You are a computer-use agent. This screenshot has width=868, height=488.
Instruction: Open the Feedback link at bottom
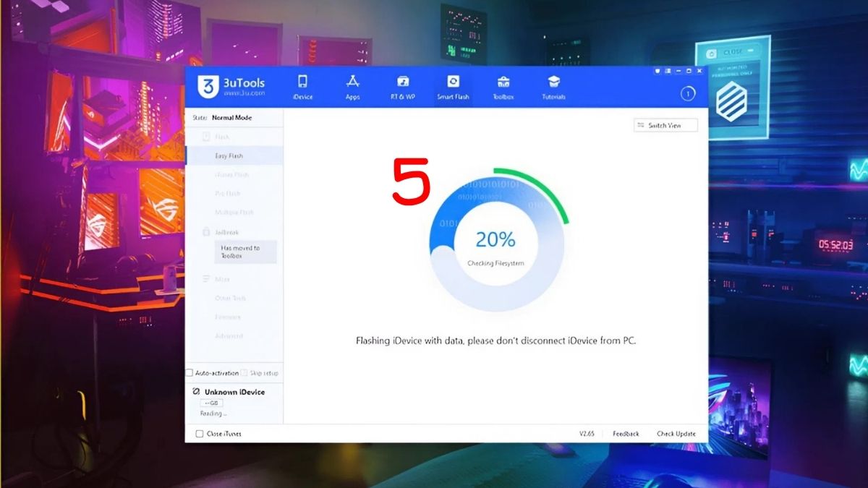(x=625, y=433)
